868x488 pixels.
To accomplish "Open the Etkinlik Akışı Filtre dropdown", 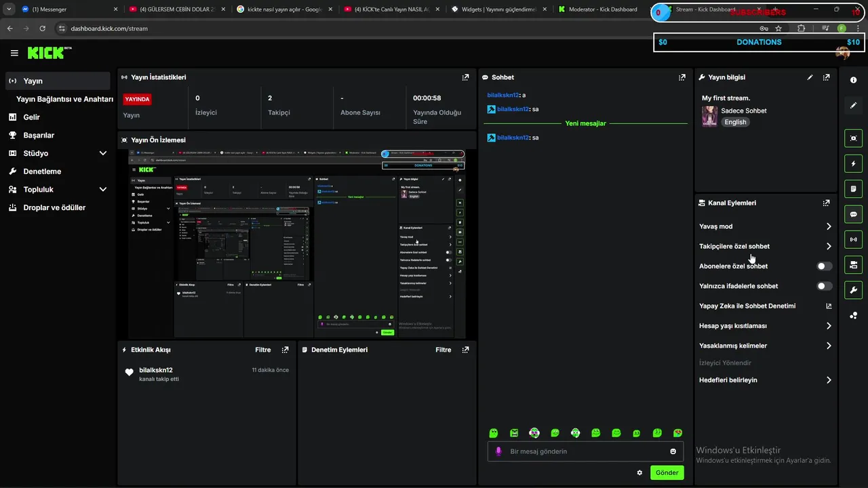I will click(262, 350).
